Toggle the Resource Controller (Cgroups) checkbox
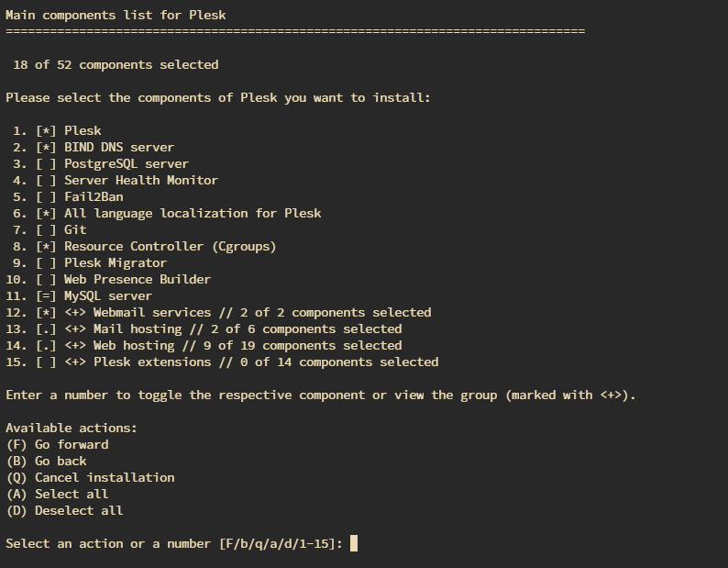728x568 pixels. tap(46, 246)
